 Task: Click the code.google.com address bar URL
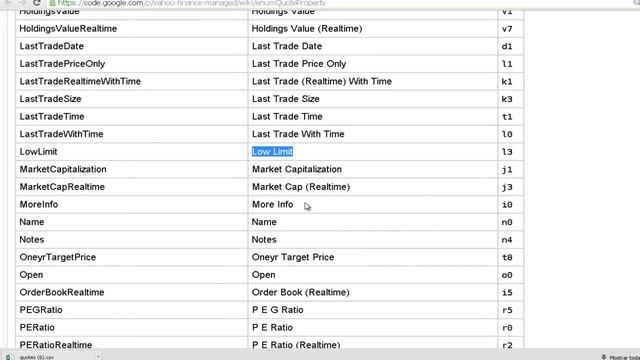tap(192, 3)
